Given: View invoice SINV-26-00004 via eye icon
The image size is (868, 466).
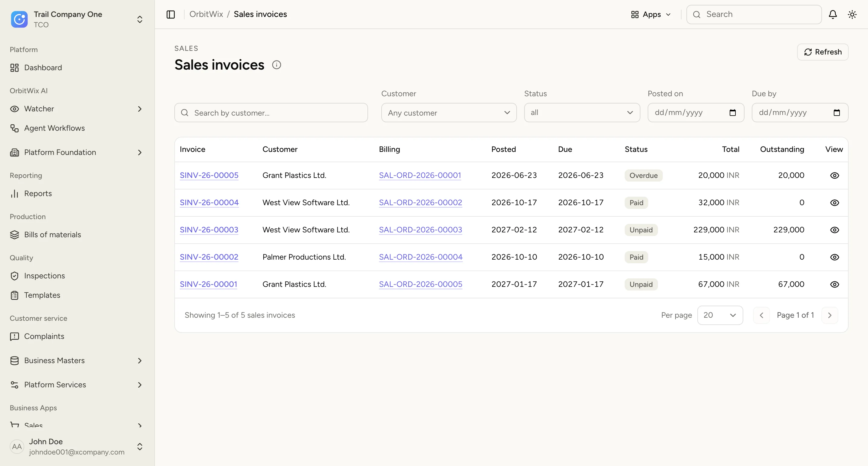Looking at the screenshot, I should coord(834,202).
